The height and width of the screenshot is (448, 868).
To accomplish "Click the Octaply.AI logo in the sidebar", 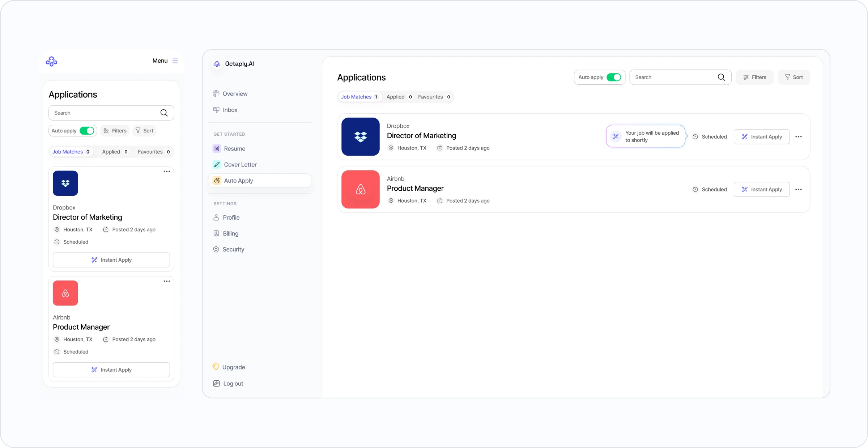I will point(217,64).
